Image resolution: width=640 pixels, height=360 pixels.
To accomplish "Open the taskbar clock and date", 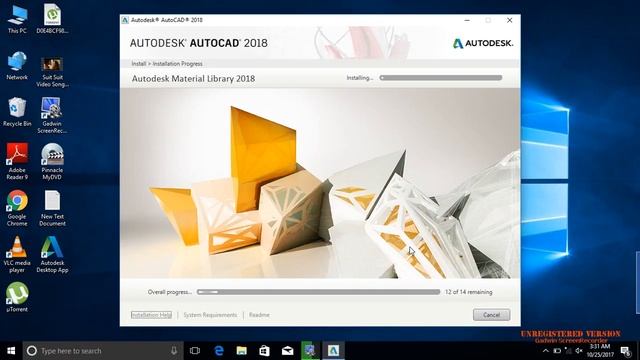I will click(x=600, y=351).
